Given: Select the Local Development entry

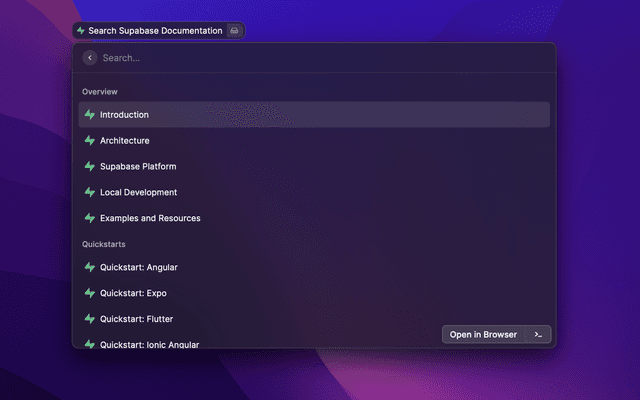Looking at the screenshot, I should pos(138,192).
